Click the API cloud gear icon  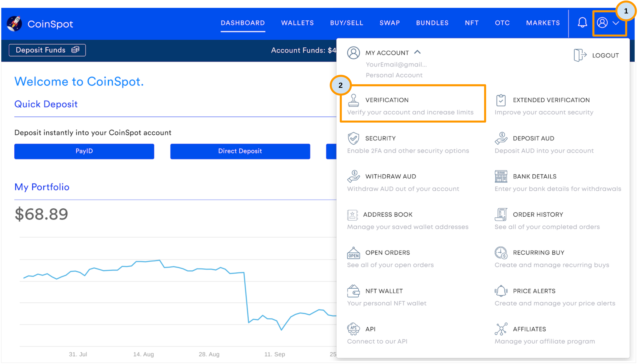click(353, 329)
